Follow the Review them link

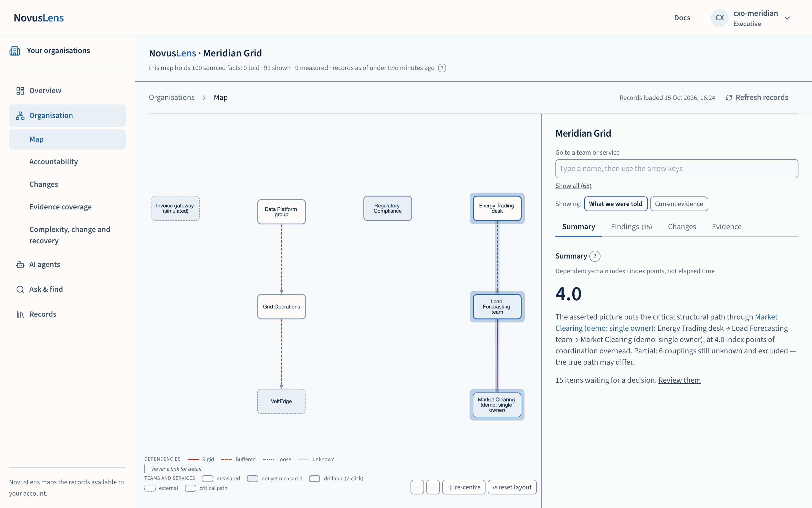(679, 380)
